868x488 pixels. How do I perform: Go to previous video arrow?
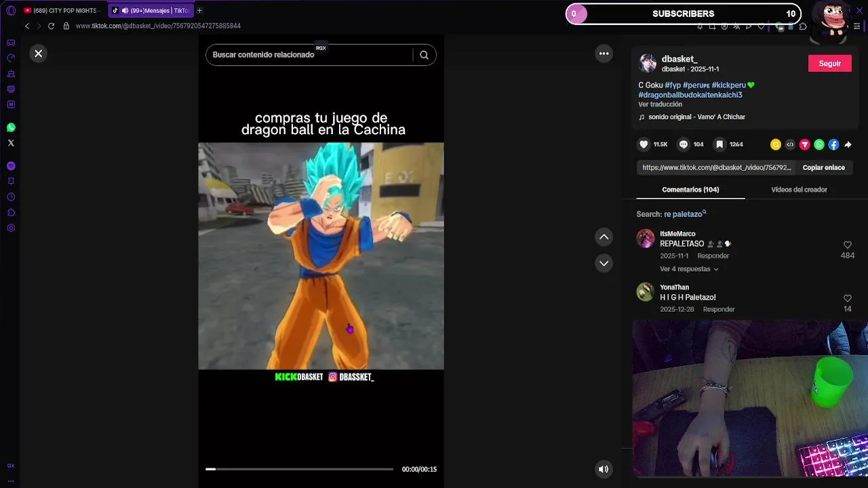(604, 237)
